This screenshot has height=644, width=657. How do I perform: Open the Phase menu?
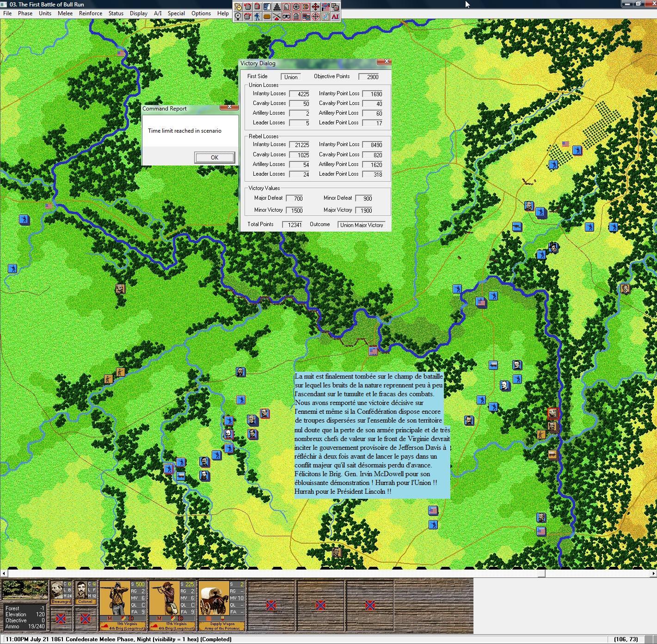click(25, 13)
